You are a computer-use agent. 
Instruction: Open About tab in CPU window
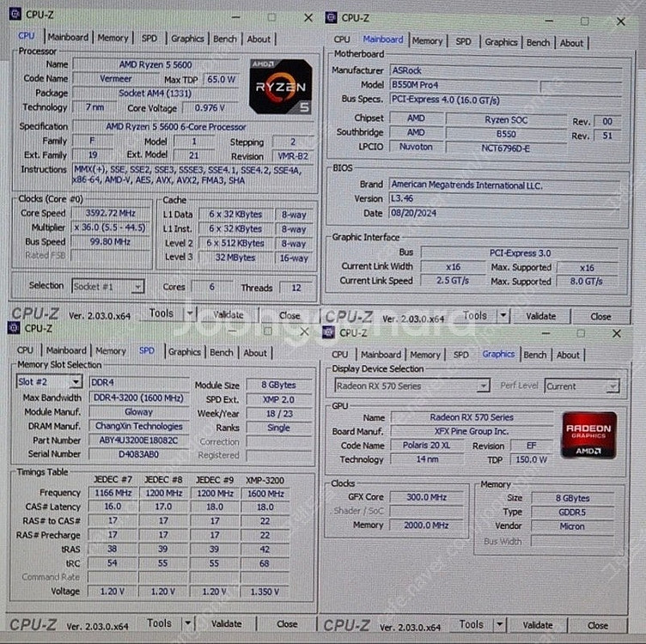[x=259, y=39]
